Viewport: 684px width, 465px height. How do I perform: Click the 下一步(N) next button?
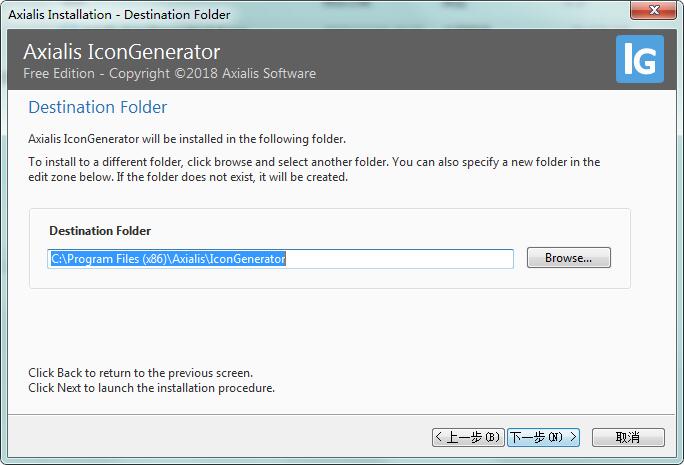[x=543, y=437]
